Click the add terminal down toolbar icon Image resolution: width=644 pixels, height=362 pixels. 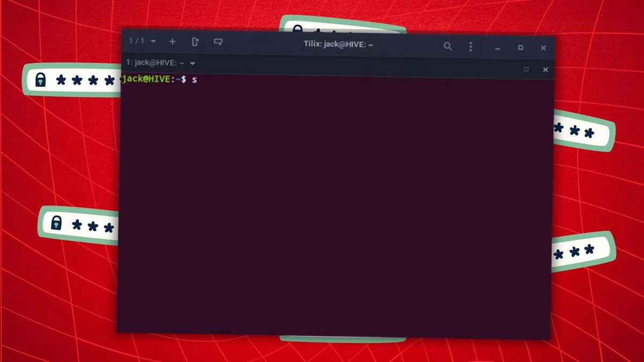coord(218,41)
